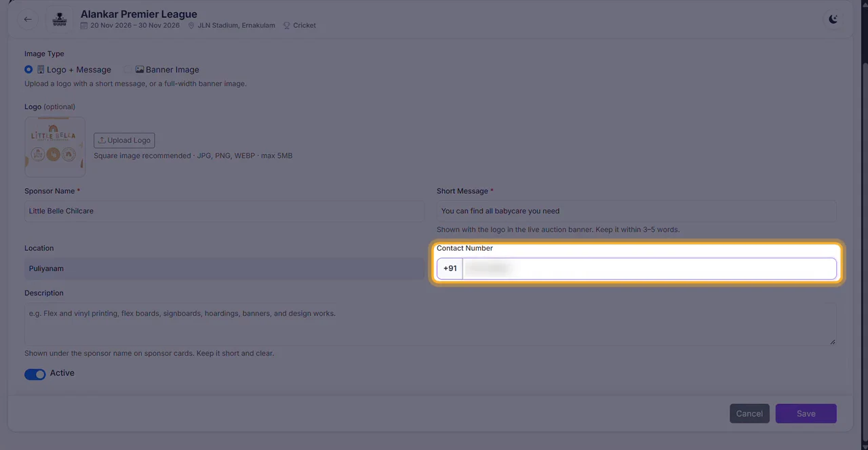Click the +91 country code prefix
Viewport: 868px width, 450px height.
(450, 268)
